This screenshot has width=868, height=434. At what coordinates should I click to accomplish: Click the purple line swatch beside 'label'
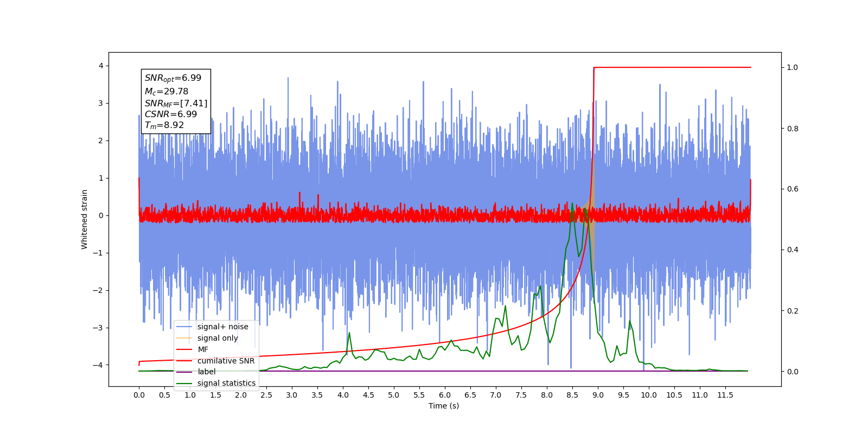point(184,372)
